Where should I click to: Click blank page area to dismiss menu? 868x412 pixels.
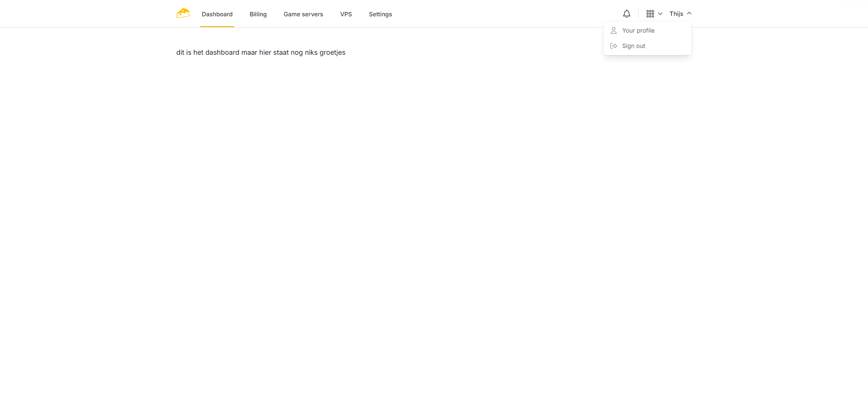(434, 226)
